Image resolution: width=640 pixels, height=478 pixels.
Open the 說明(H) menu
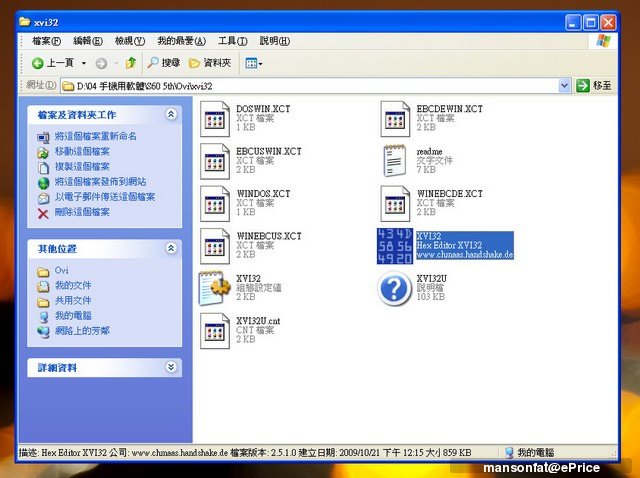click(275, 41)
